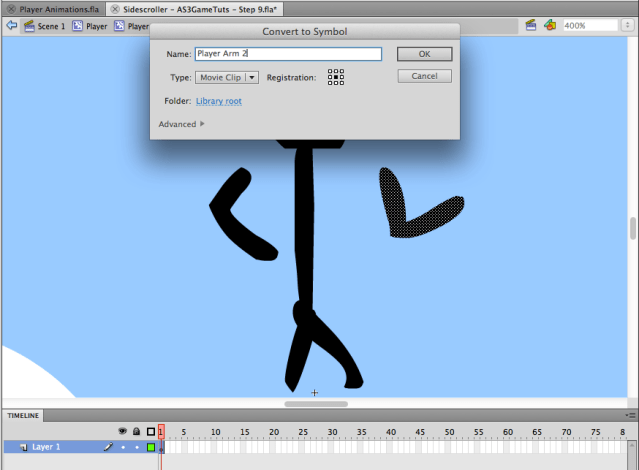Close the Player Animations.fla tab
The height and width of the screenshot is (470, 639).
[11, 9]
